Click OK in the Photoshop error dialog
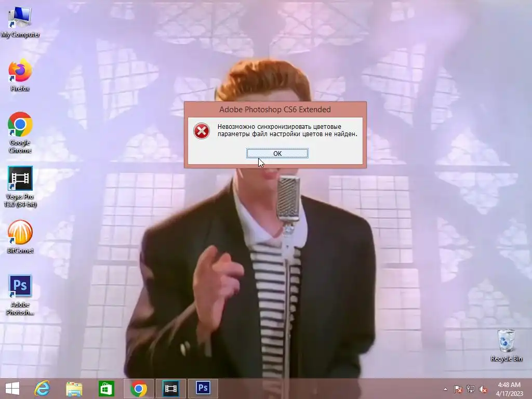 click(x=277, y=153)
